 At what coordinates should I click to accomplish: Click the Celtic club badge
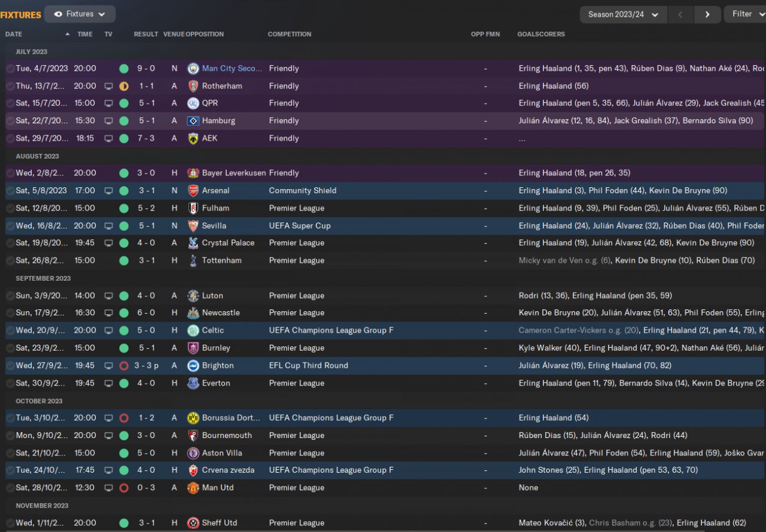[193, 331]
